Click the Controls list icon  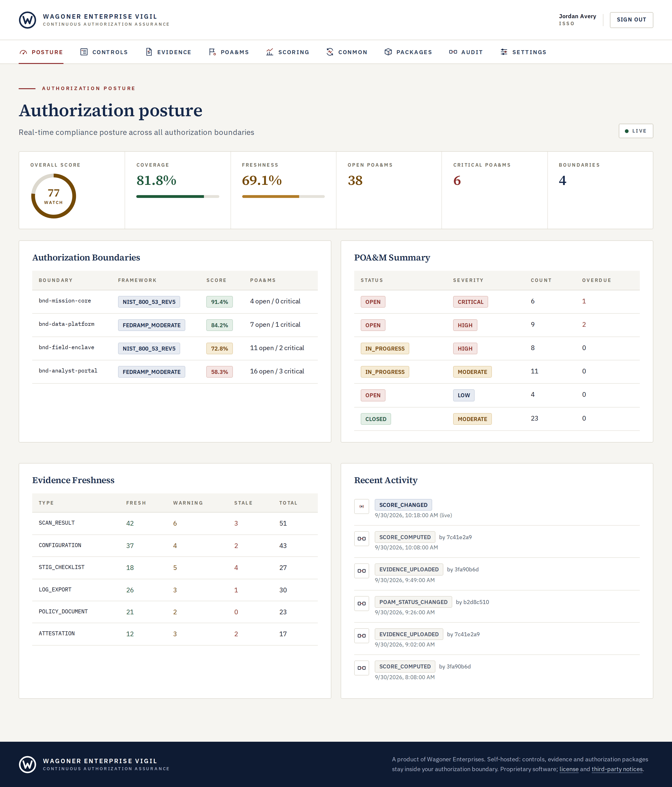click(84, 52)
